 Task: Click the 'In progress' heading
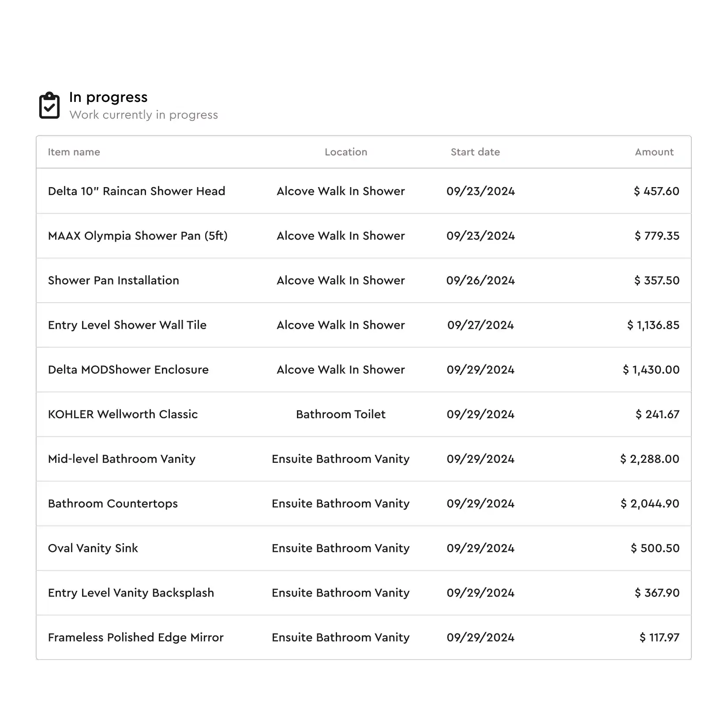pos(108,97)
